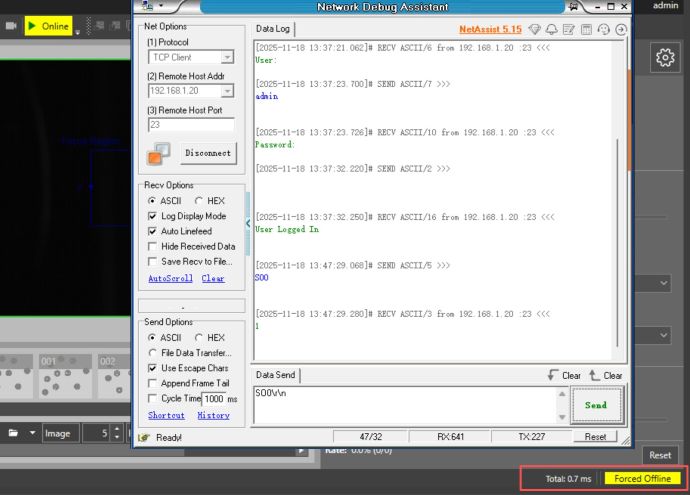Viewport: 690px width, 495px height.
Task: Click Reset button in NetAssist status bar
Action: [595, 437]
